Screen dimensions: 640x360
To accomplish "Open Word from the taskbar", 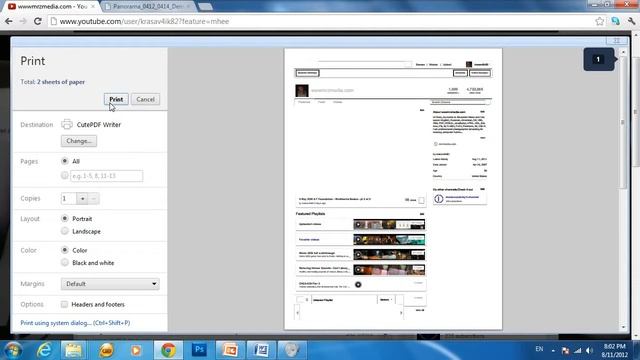I will (261, 350).
